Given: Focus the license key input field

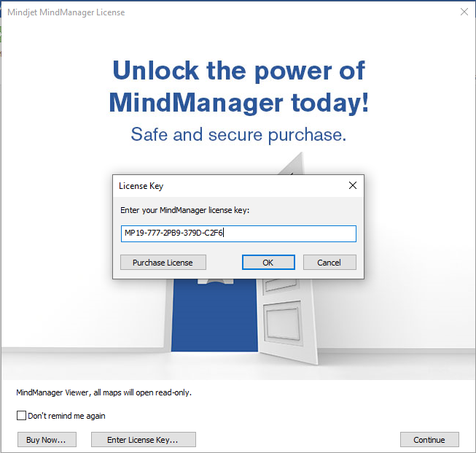Looking at the screenshot, I should tap(238, 233).
